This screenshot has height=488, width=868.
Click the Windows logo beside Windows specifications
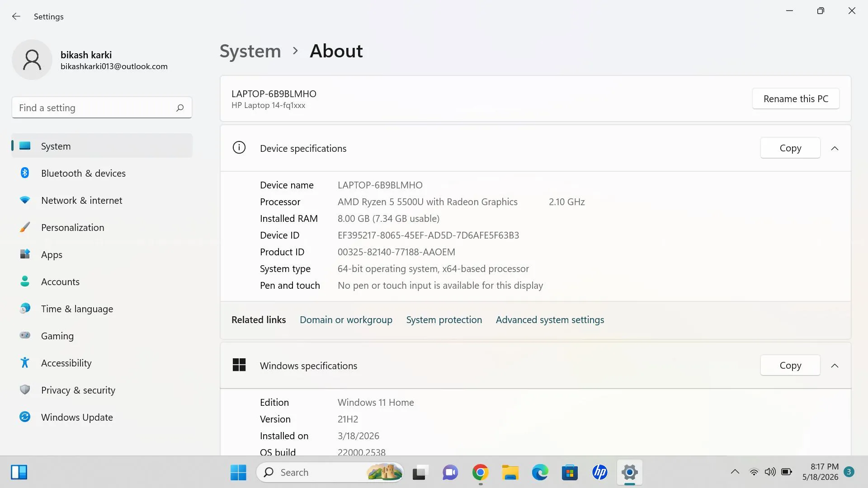pyautogui.click(x=239, y=365)
